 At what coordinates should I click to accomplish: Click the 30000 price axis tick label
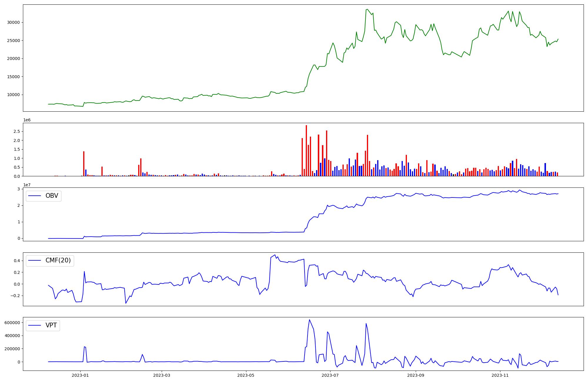point(13,23)
